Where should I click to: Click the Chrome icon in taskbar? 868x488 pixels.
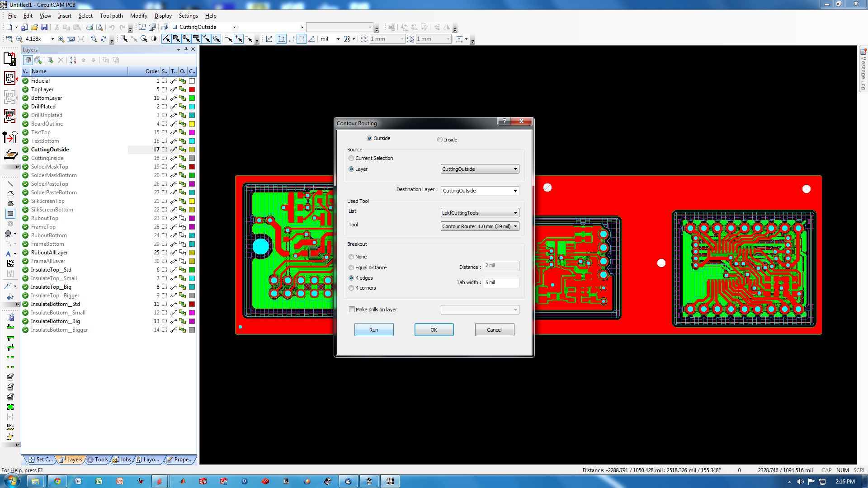point(57,481)
